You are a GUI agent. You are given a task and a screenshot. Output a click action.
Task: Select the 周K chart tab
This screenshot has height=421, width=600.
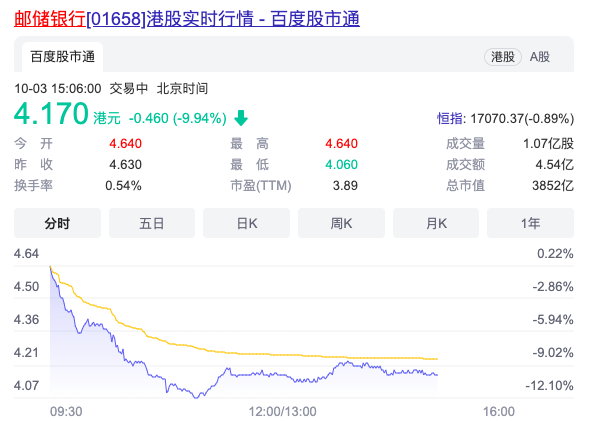point(341,223)
